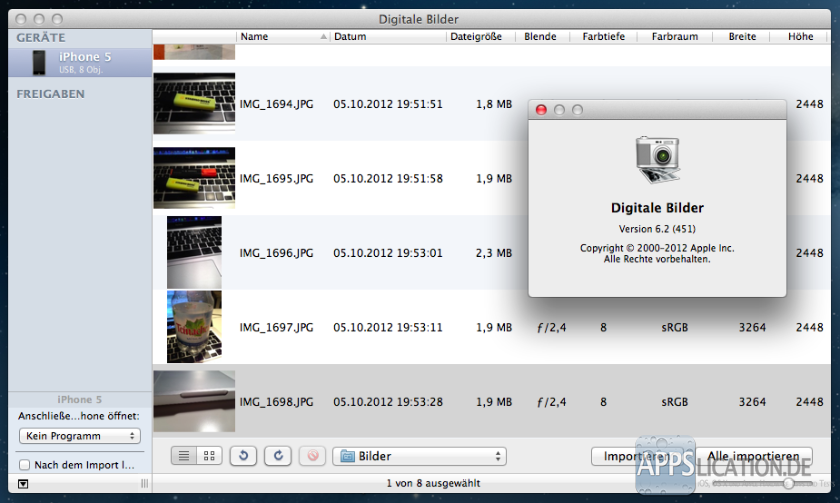Sort by the Name column header
The image size is (840, 503).
pos(283,36)
